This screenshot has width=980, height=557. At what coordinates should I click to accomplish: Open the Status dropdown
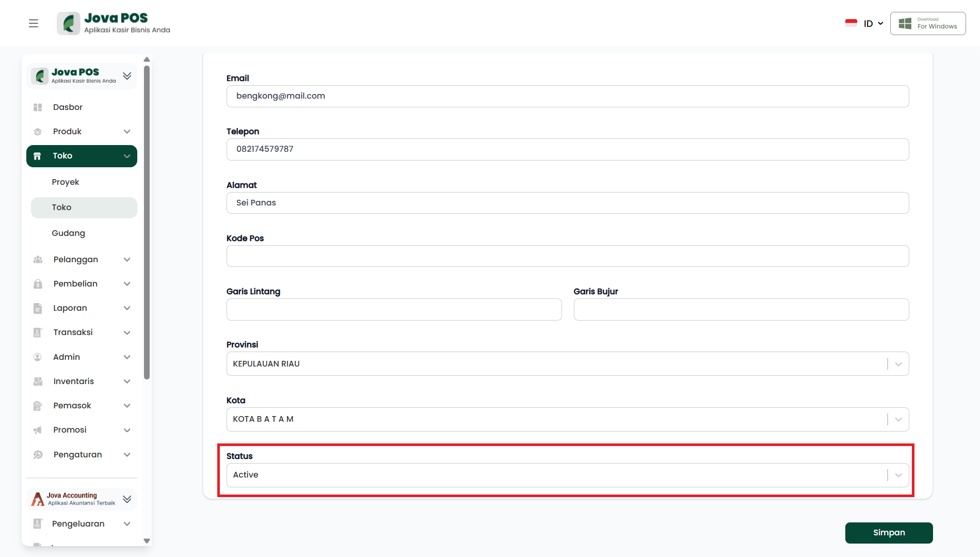(x=898, y=475)
